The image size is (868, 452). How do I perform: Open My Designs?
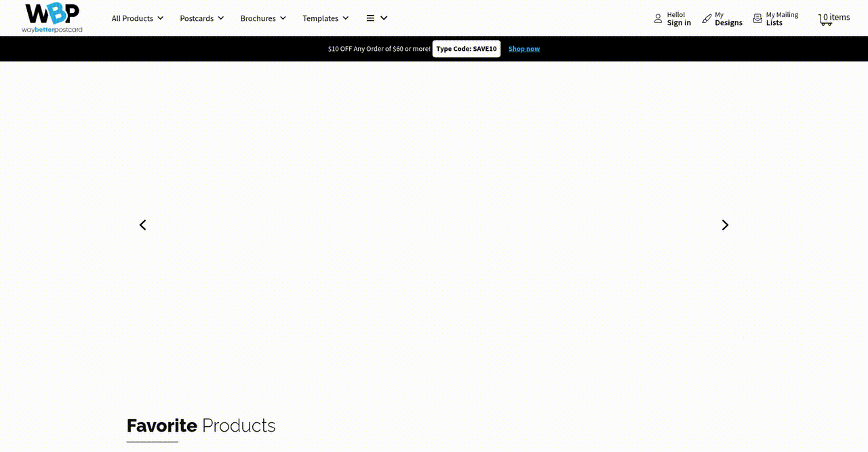(728, 19)
